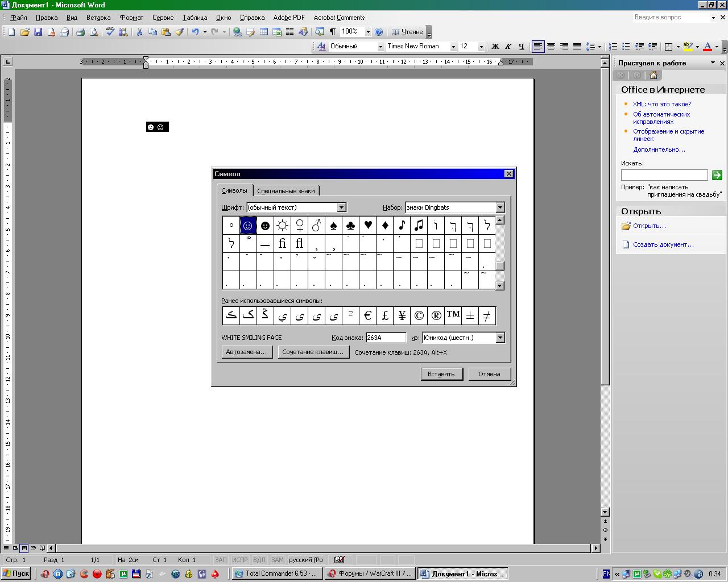Open a file with the folder icon
Image resolution: width=728 pixels, height=582 pixels.
[24, 32]
